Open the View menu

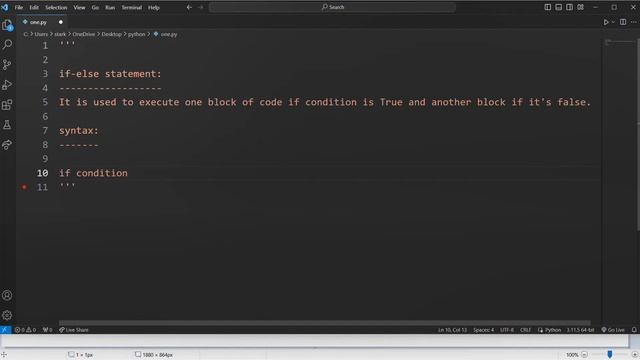click(x=79, y=7)
